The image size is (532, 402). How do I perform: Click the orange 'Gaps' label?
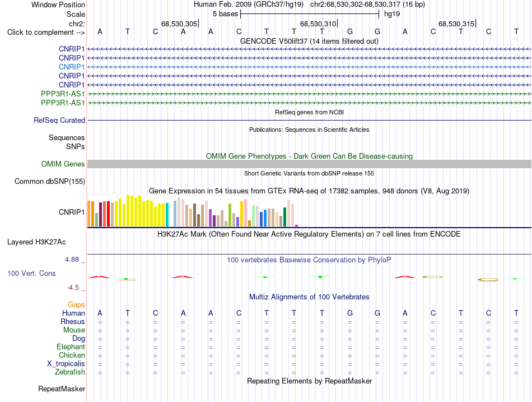(x=76, y=305)
